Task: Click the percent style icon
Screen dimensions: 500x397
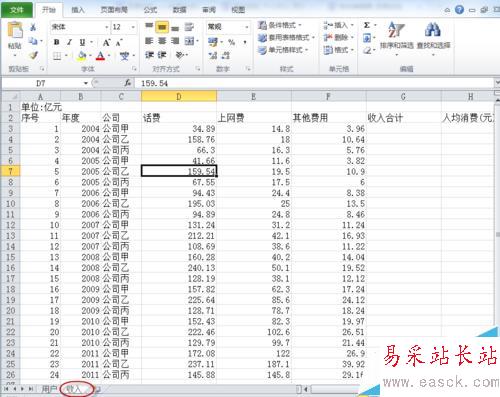Action: click(x=231, y=42)
